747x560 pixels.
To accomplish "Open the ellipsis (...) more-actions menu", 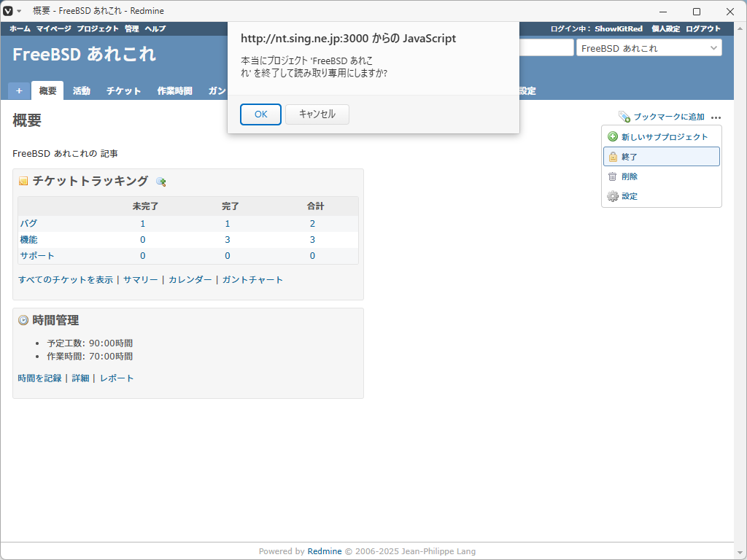I will (x=716, y=117).
